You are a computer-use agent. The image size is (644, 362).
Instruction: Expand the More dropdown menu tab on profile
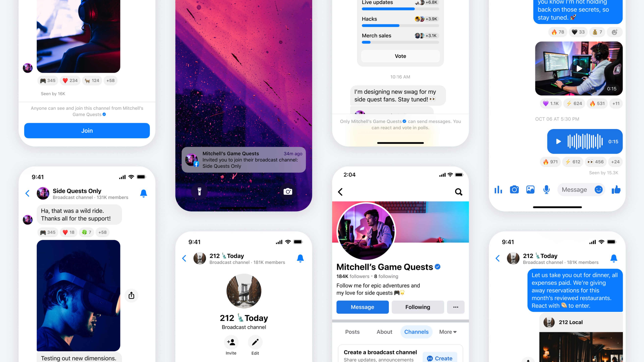tap(448, 331)
